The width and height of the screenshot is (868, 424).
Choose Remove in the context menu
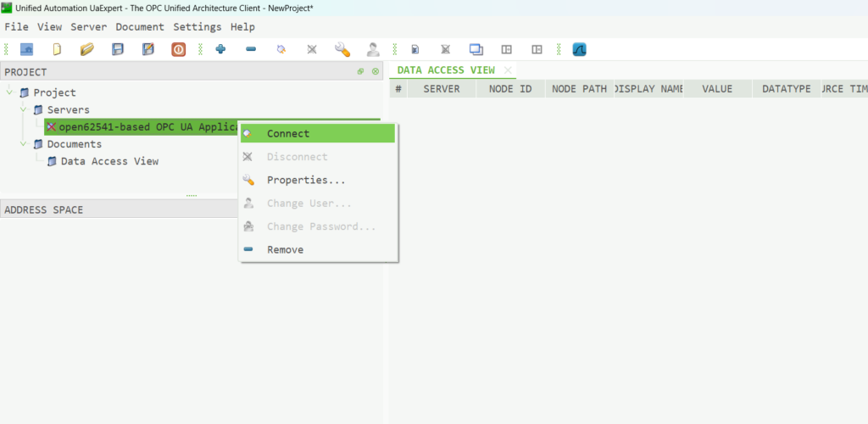(318, 249)
